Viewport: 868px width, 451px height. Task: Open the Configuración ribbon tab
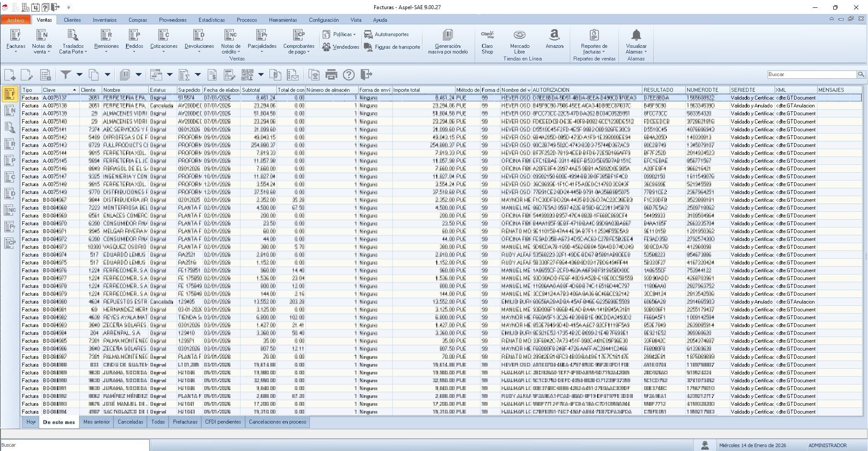(x=323, y=20)
